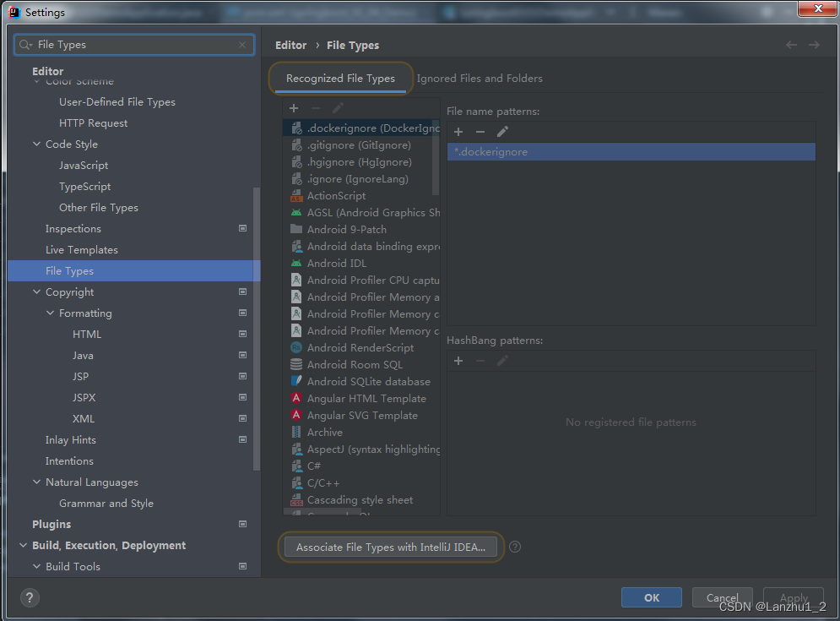Collapse the Copyright node
This screenshot has height=621, width=840.
37,291
